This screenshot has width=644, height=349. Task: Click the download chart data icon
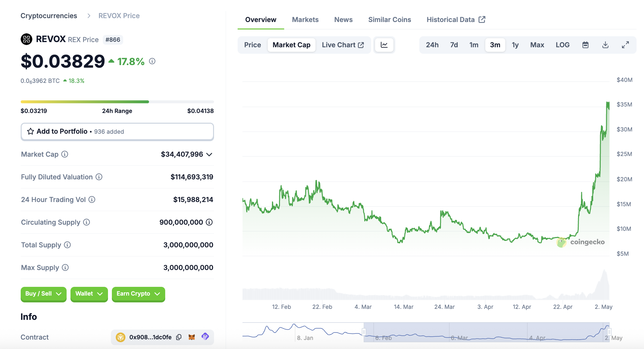point(605,45)
